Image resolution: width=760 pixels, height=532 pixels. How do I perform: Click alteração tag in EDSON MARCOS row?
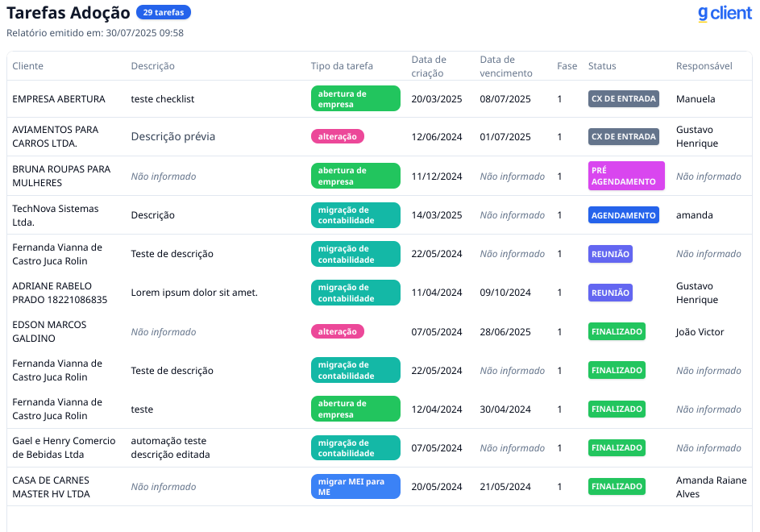[x=338, y=331]
